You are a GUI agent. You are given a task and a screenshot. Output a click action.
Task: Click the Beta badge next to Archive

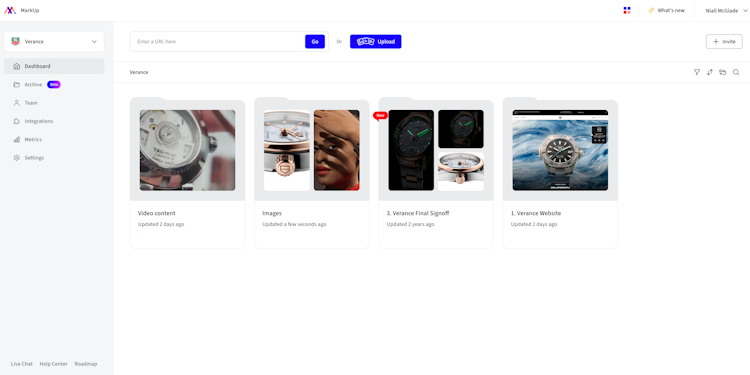(x=54, y=85)
